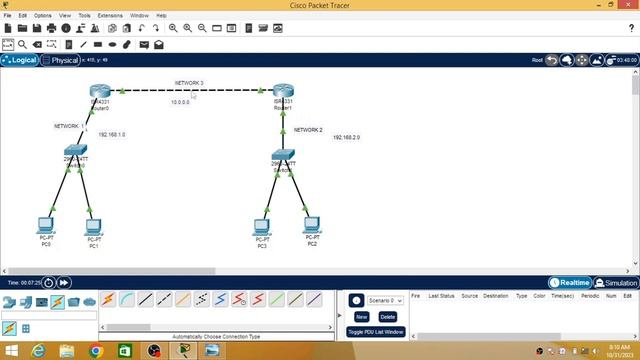Screen dimensions: 640x360
Task: Choose the Phone dotted cable
Action: click(x=202, y=300)
